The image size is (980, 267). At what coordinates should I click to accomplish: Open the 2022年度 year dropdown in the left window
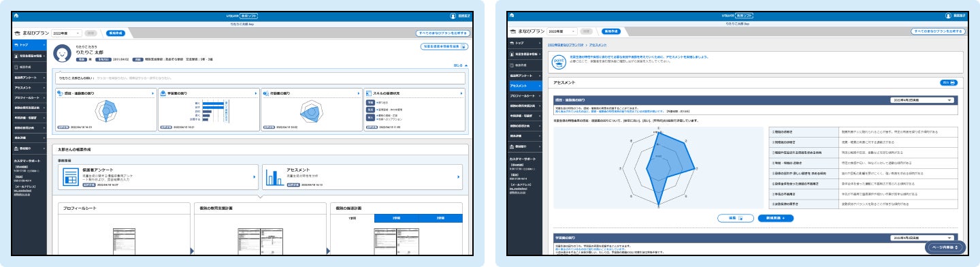pos(67,32)
